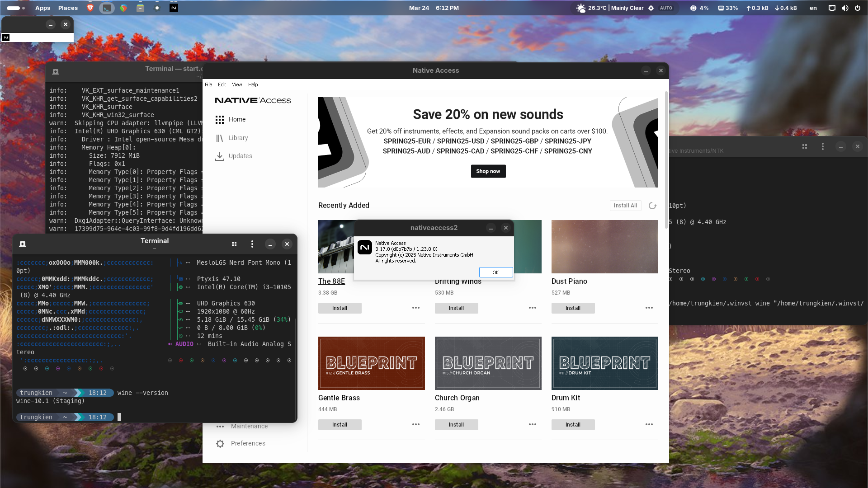This screenshot has width=868, height=488.
Task: Open the Edit menu
Action: tap(222, 84)
